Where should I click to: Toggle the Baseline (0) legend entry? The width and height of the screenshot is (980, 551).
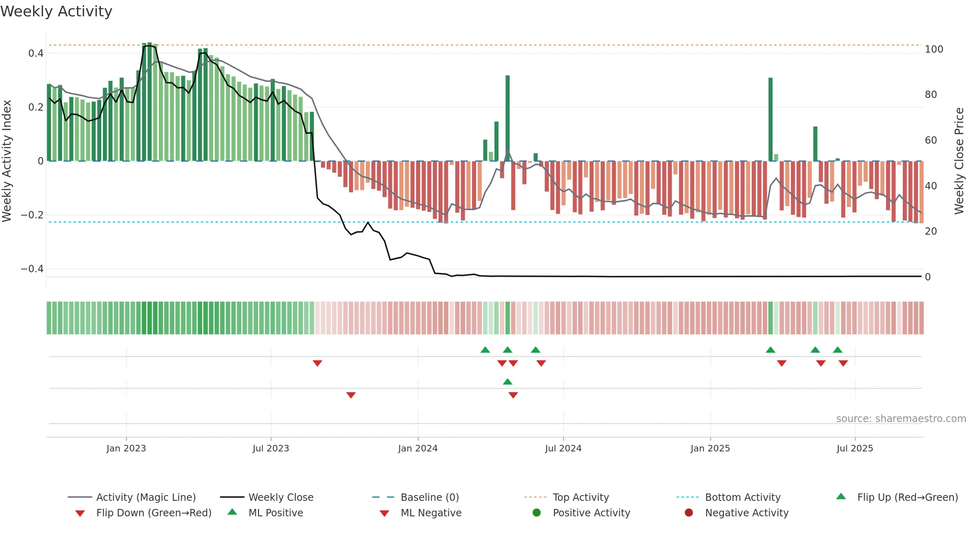pos(415,497)
